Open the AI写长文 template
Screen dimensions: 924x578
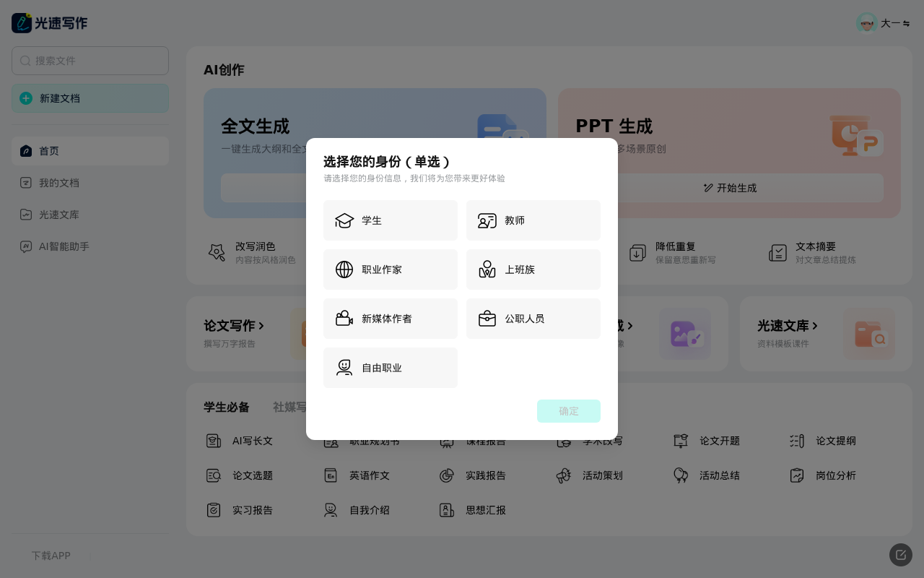(240, 441)
